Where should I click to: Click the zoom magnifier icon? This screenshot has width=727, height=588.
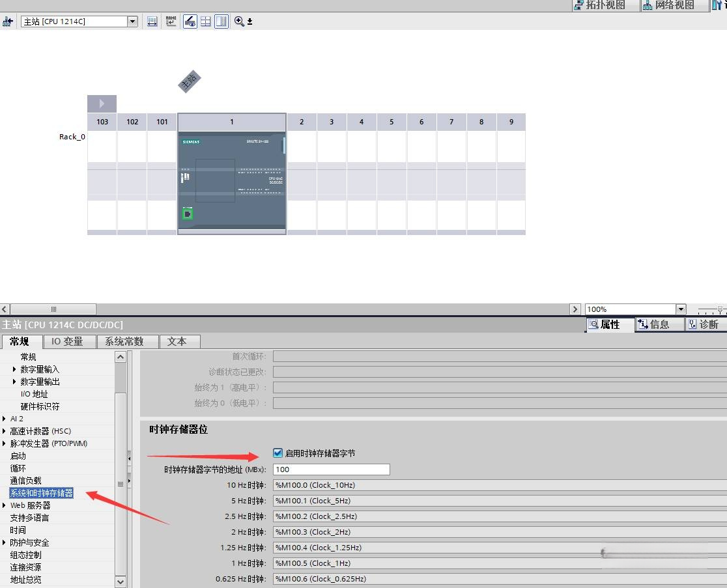coord(239,21)
